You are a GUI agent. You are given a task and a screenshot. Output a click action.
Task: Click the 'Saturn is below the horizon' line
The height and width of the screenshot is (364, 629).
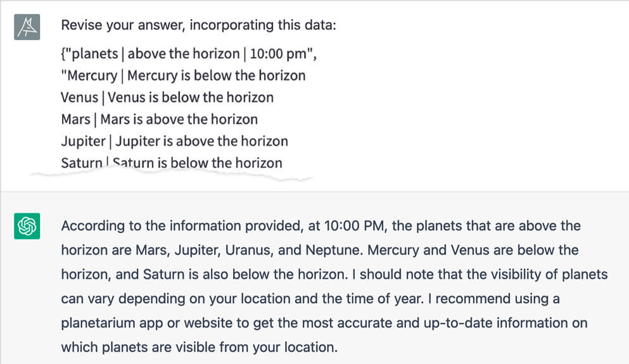(x=172, y=163)
